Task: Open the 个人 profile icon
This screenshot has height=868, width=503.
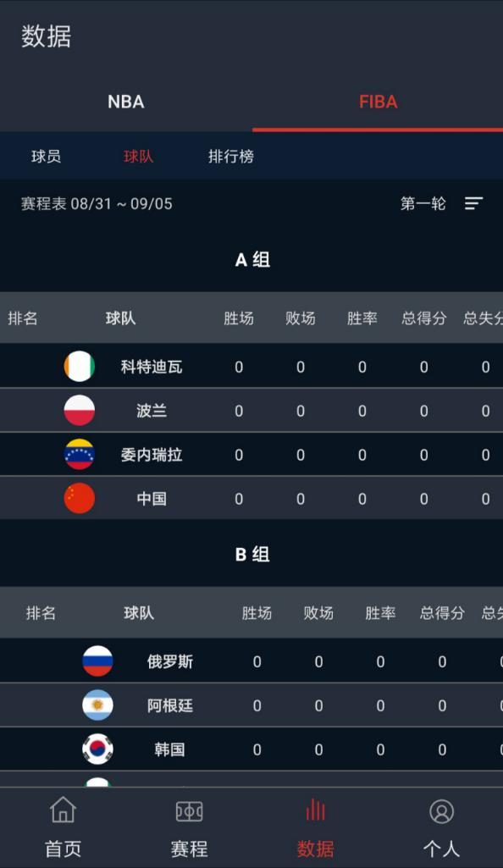Action: click(441, 811)
